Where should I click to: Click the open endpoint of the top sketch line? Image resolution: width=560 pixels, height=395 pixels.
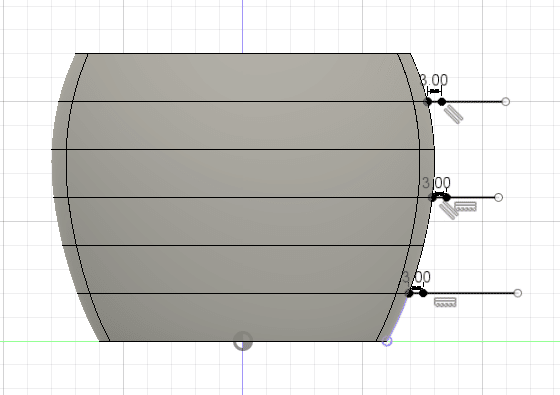pyautogui.click(x=505, y=102)
